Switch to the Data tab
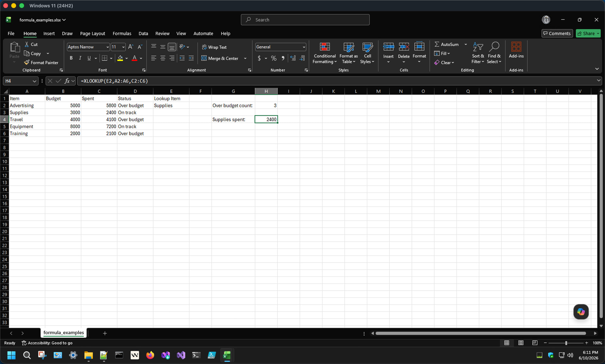The width and height of the screenshot is (605, 364). [x=143, y=33]
